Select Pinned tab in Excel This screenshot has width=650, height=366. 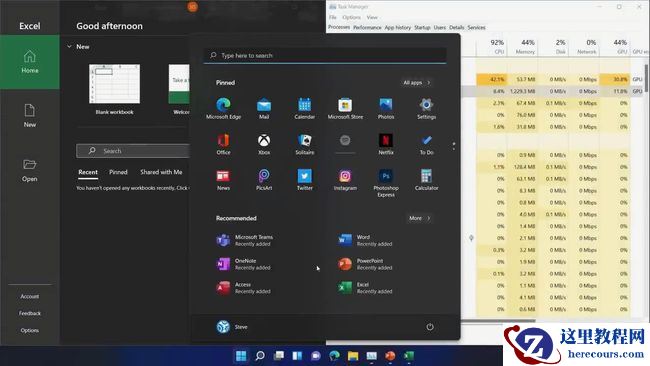point(118,172)
